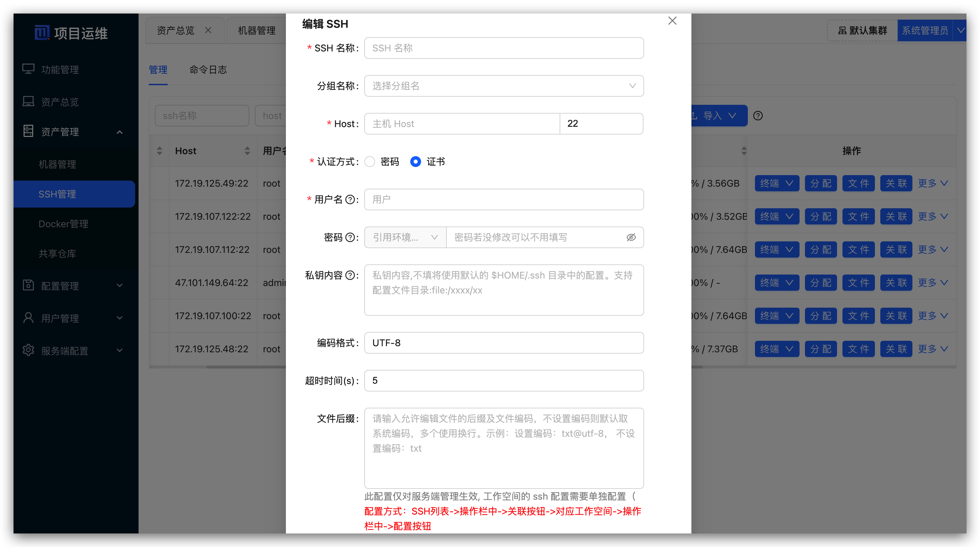Click 关联 for host 172.19.107.122
This screenshot has height=547, width=980.
point(896,216)
